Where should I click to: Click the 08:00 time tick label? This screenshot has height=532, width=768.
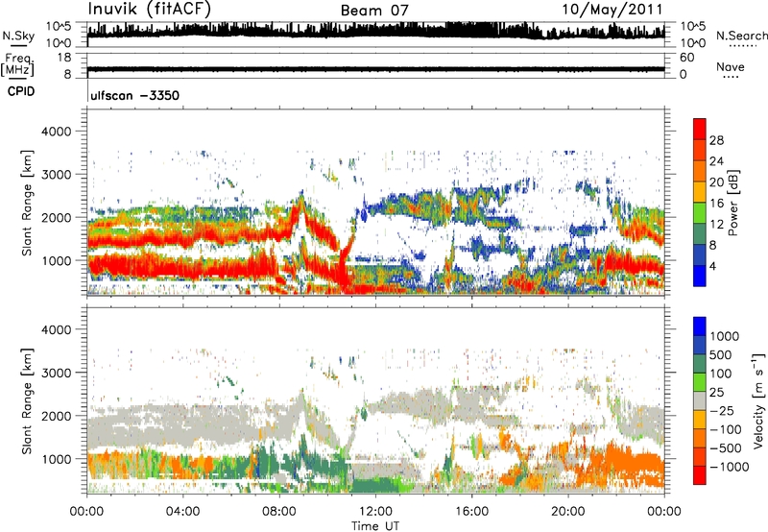[279, 512]
